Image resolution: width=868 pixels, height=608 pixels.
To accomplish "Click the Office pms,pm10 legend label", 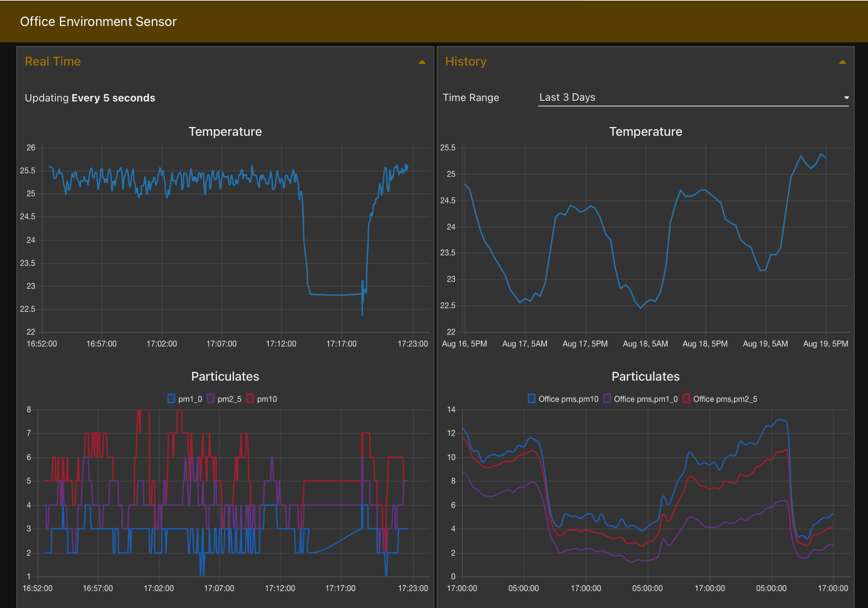I will (x=568, y=399).
